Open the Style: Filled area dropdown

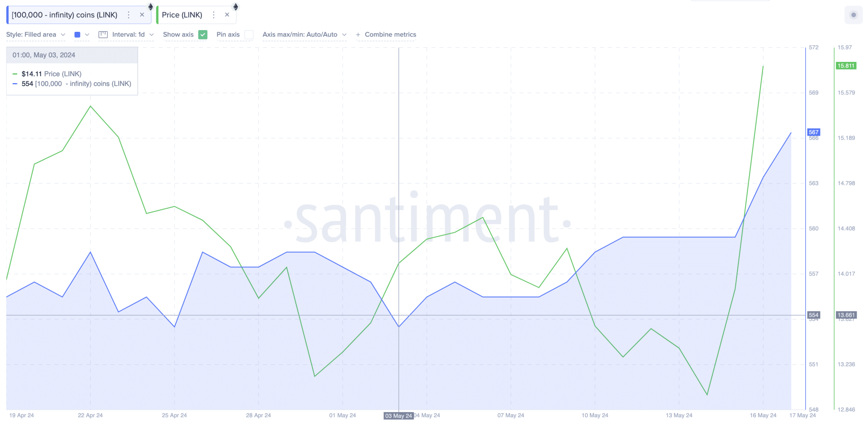coord(36,35)
